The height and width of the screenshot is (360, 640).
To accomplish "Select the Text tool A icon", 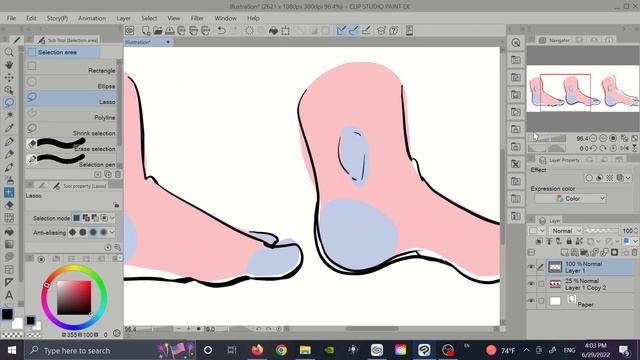I will tap(9, 295).
